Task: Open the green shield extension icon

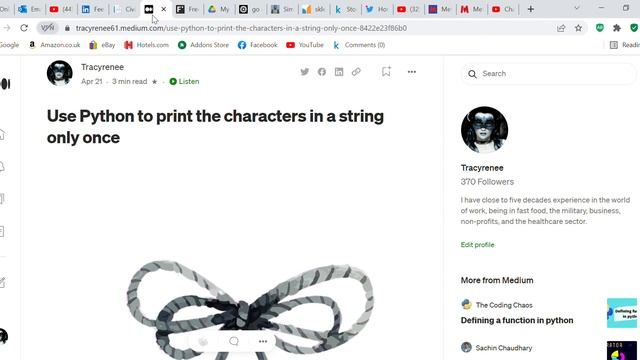Action: (634, 28)
